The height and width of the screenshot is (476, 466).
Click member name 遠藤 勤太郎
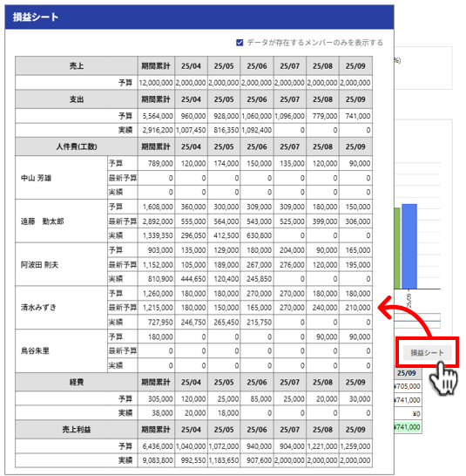pos(42,221)
